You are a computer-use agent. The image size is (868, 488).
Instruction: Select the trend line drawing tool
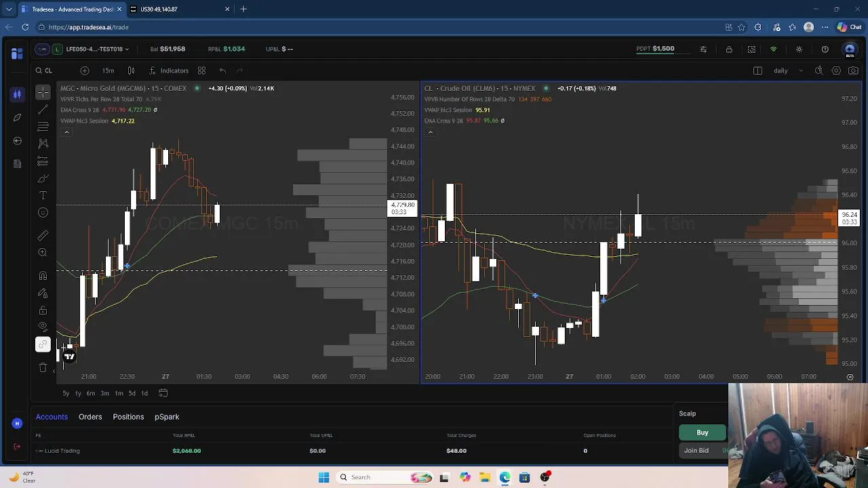43,109
